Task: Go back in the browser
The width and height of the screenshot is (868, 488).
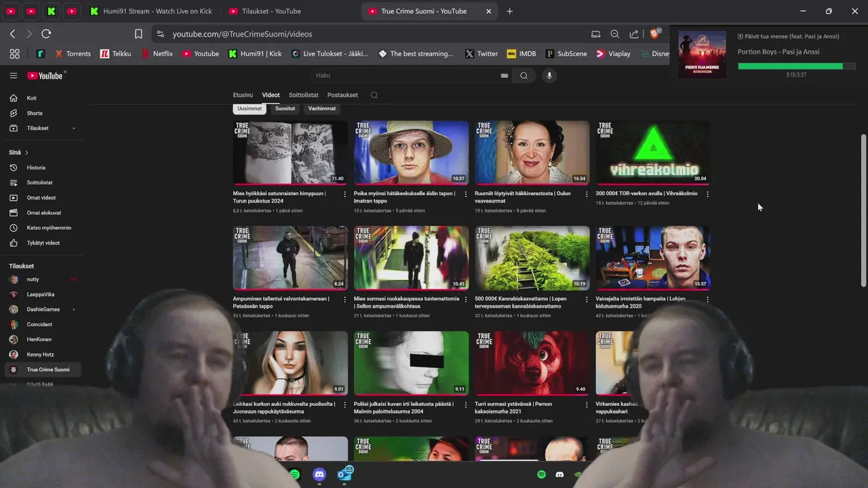Action: pos(12,34)
